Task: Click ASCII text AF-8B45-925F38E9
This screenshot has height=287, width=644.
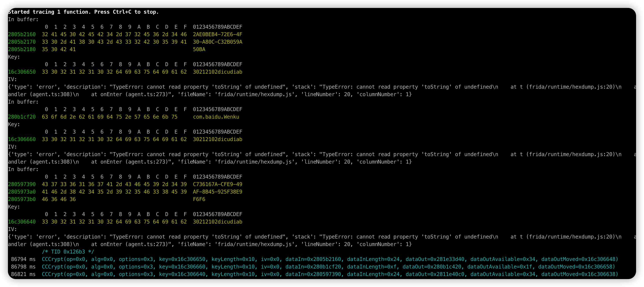Action: pos(218,192)
